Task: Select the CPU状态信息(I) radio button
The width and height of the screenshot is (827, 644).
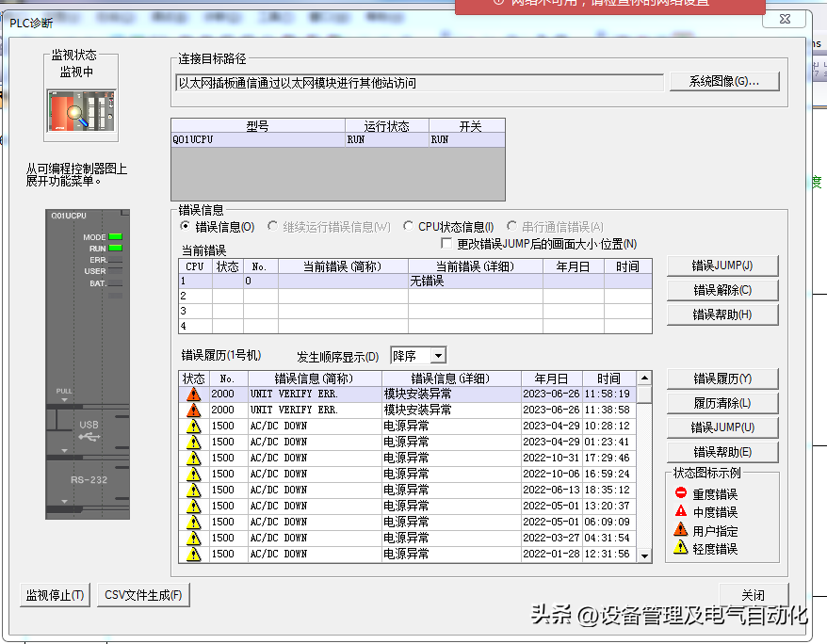Action: pos(409,227)
